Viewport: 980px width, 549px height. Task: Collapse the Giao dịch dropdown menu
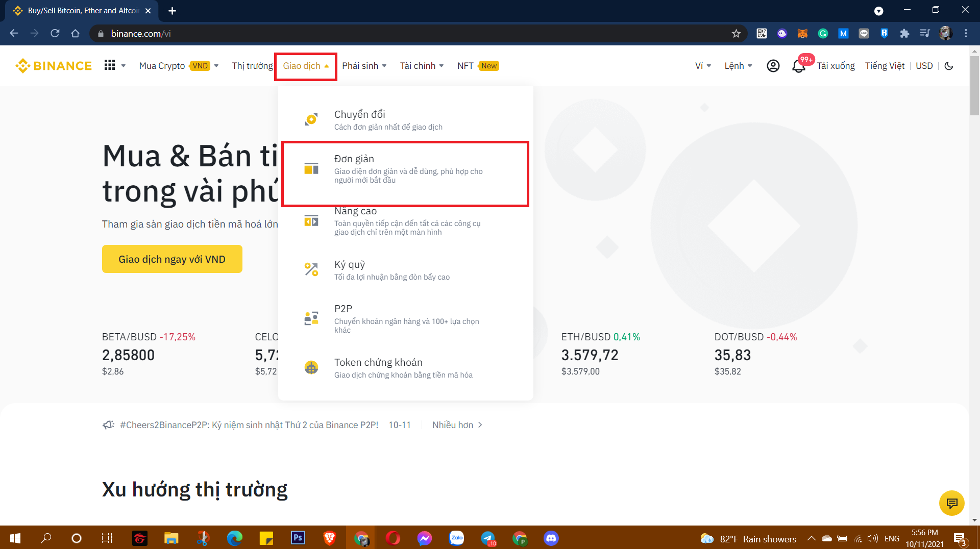pos(306,66)
